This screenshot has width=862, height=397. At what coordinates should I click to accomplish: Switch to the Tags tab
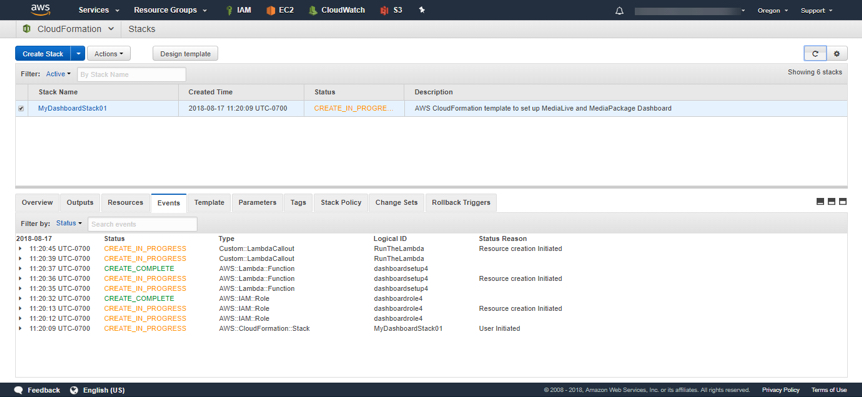[298, 202]
